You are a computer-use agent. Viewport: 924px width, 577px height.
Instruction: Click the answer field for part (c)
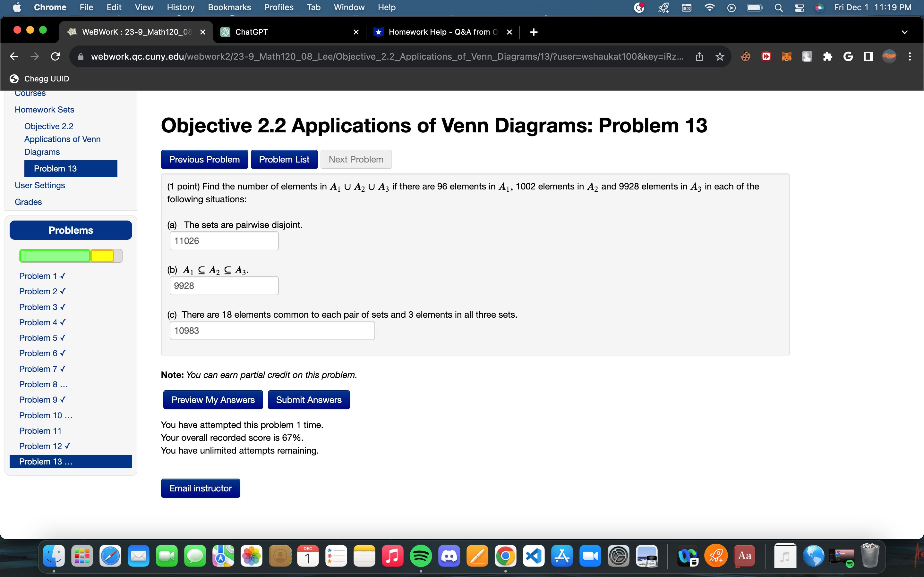point(272,330)
